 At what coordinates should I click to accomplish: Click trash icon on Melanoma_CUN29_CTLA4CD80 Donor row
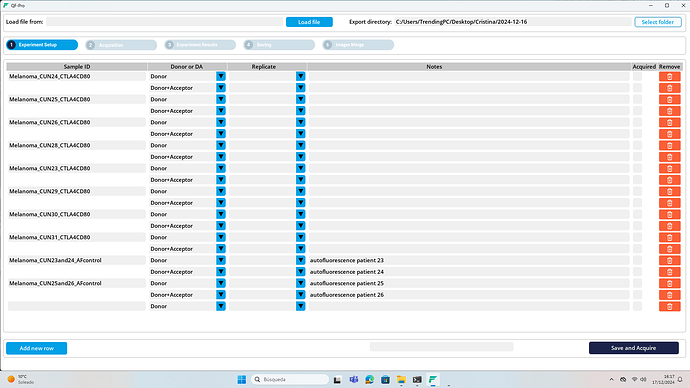click(x=669, y=191)
